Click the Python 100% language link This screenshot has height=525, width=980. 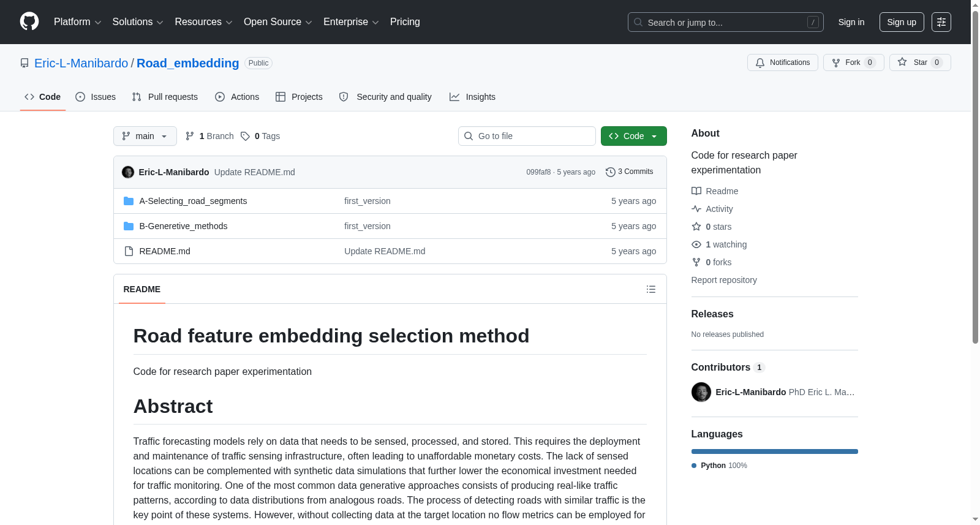pyautogui.click(x=720, y=466)
